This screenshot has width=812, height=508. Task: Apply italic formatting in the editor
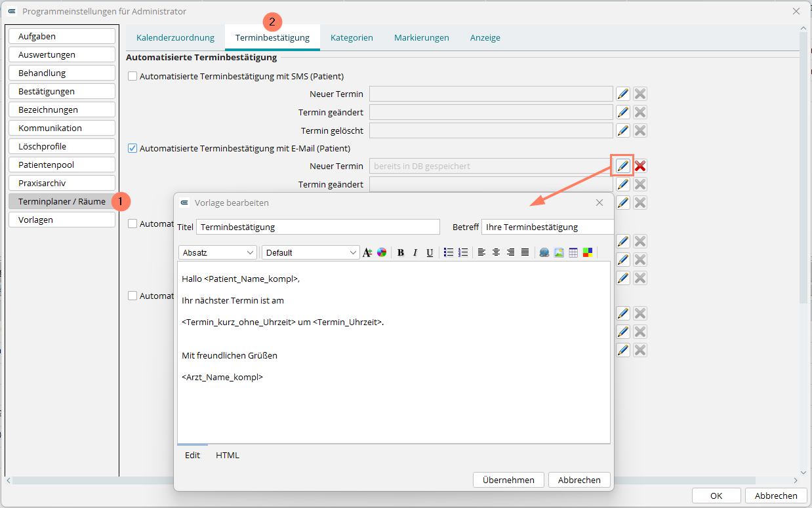415,252
